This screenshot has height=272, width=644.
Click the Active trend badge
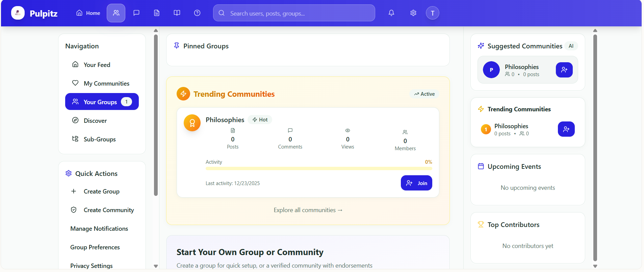coord(424,94)
